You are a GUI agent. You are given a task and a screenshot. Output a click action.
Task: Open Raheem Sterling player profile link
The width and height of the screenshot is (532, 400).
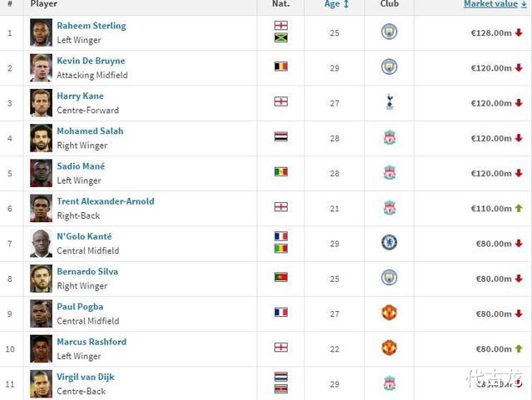91,26
